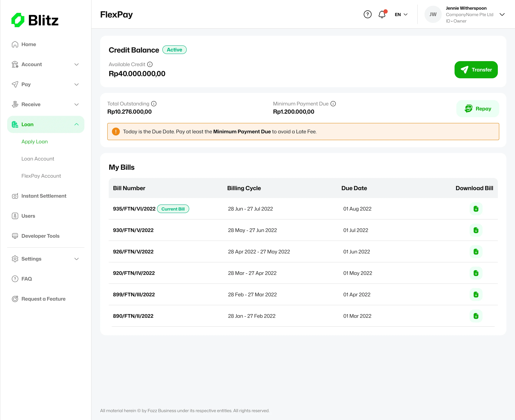
Task: Click due date 01 May 2022
Action: [357, 273]
